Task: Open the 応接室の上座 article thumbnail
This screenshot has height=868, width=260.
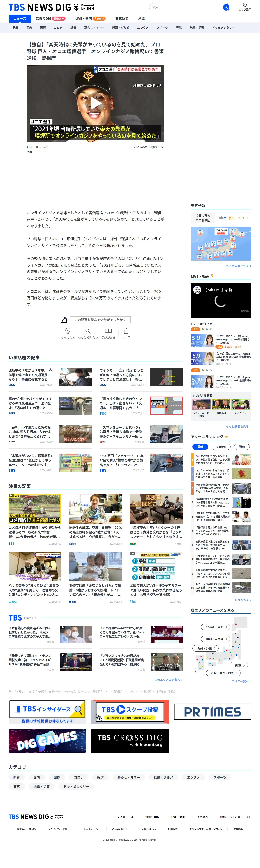Action: 156,508
